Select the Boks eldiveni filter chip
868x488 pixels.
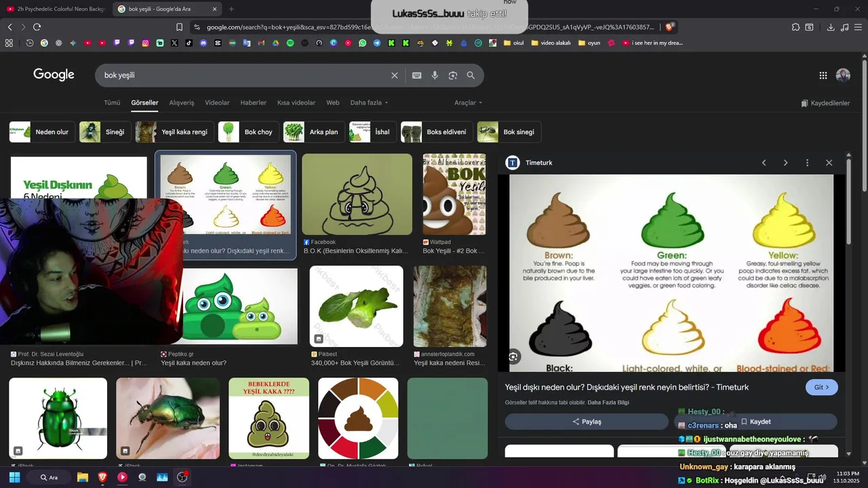[x=437, y=132]
